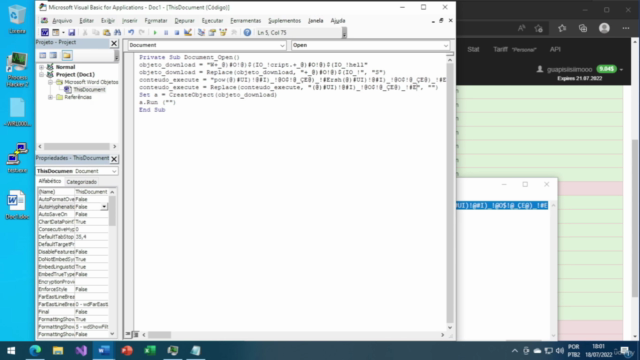Open the Suplementos menu
This screenshot has width=640, height=360.
284,20
